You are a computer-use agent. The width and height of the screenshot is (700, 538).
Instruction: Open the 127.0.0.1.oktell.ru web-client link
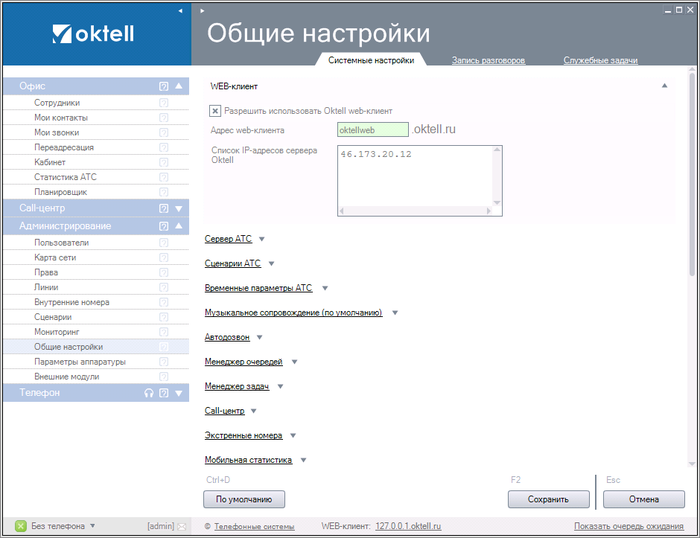point(408,525)
